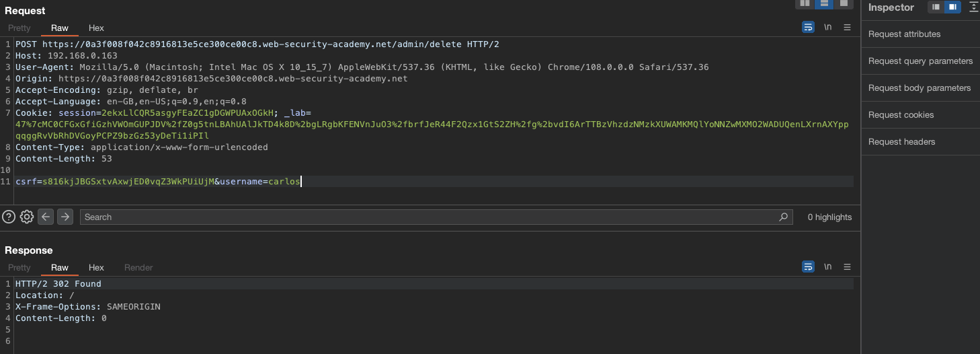Image resolution: width=980 pixels, height=354 pixels.
Task: Go to next search match arrow
Action: [x=65, y=217]
